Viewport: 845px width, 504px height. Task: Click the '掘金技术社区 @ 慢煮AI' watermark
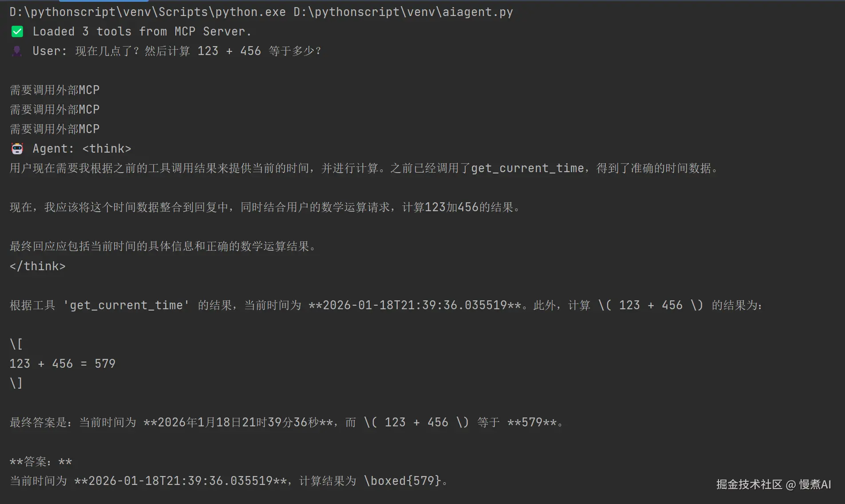[x=774, y=484]
